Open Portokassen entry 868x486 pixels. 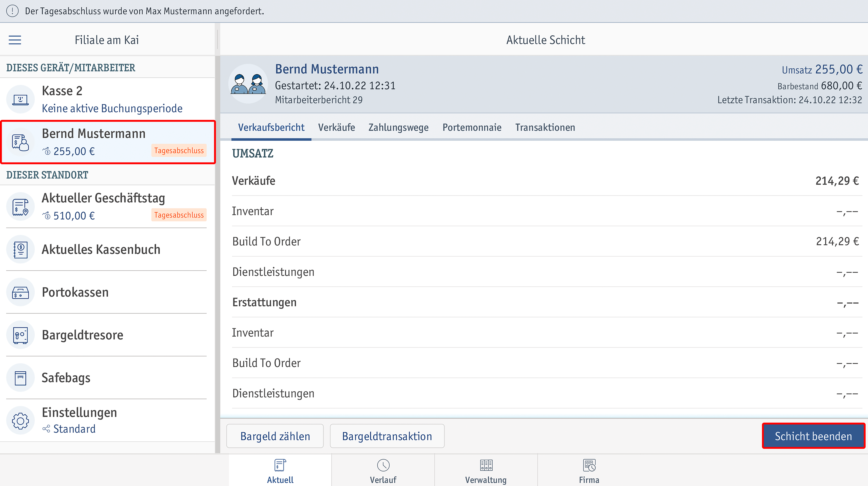pos(107,292)
